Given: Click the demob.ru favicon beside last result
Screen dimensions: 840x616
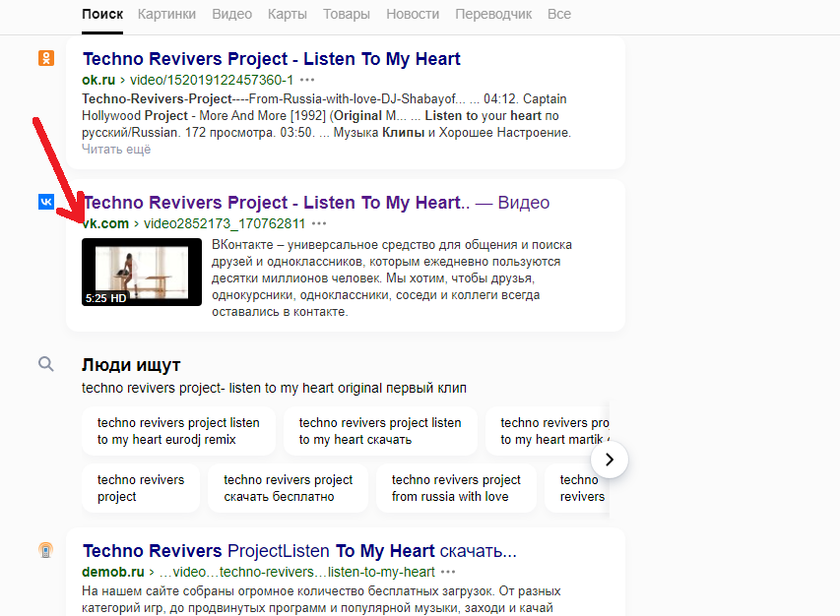Looking at the screenshot, I should (46, 550).
